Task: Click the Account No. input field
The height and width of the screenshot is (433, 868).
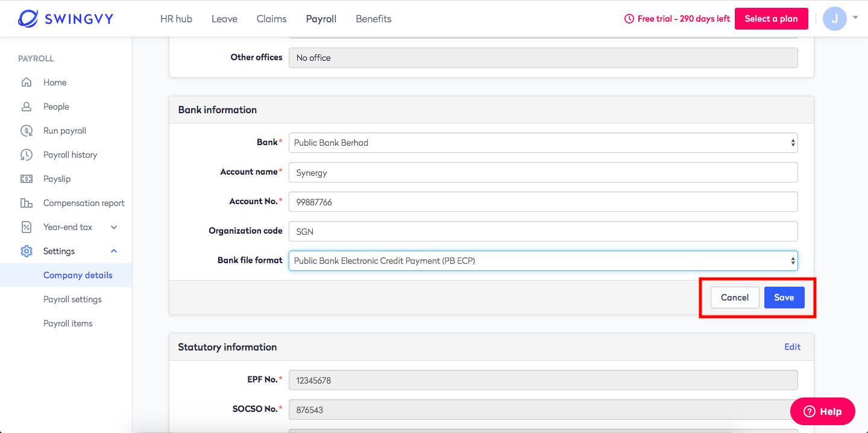Action: coord(543,202)
